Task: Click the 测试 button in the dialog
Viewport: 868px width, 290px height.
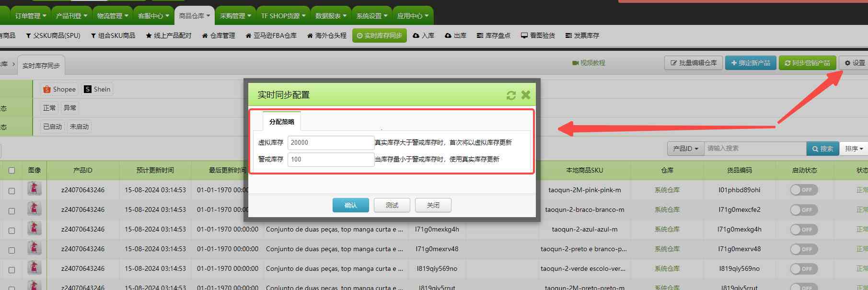Action: pyautogui.click(x=392, y=205)
